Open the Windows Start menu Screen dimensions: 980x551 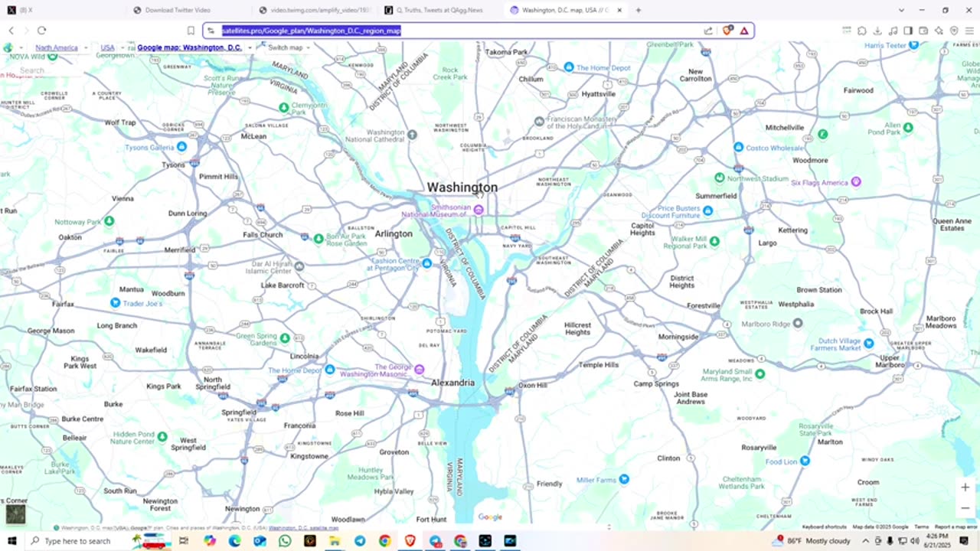(11, 541)
